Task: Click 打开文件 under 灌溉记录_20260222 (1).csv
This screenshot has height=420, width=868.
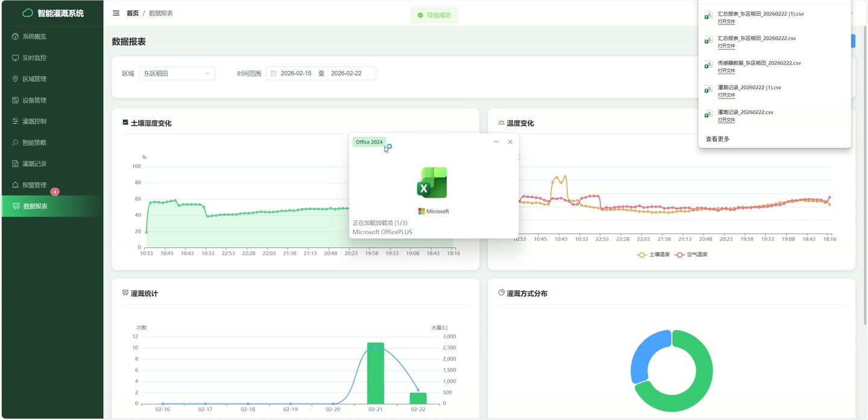Action: point(726,95)
